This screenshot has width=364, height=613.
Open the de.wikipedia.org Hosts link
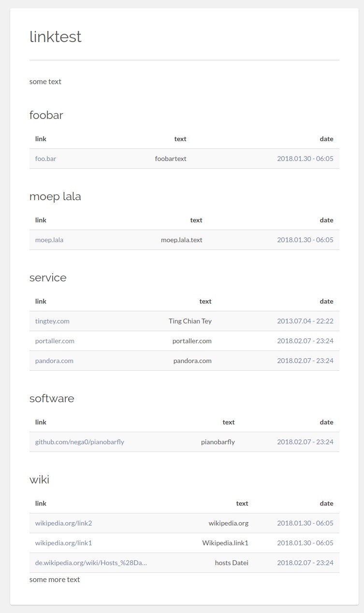click(91, 563)
